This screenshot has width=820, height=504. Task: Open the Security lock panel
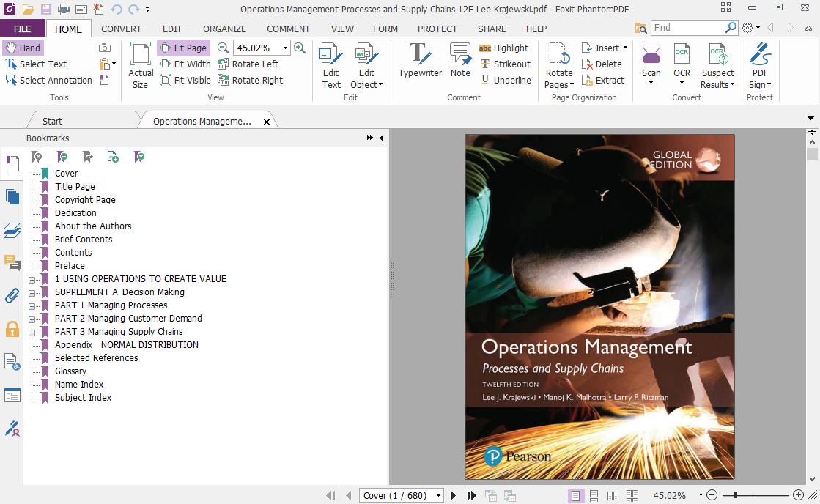12,329
